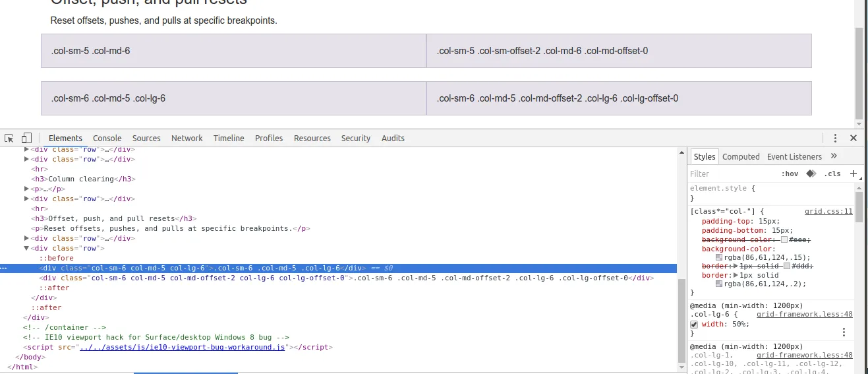Viewport: 868px width, 374px height.
Task: Select the <!-- /container --> comment node
Action: 65,327
